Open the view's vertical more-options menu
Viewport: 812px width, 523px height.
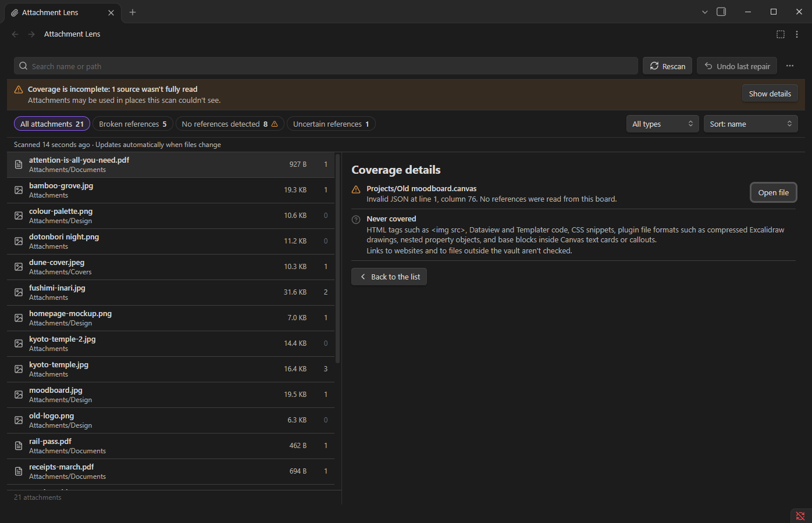click(797, 34)
